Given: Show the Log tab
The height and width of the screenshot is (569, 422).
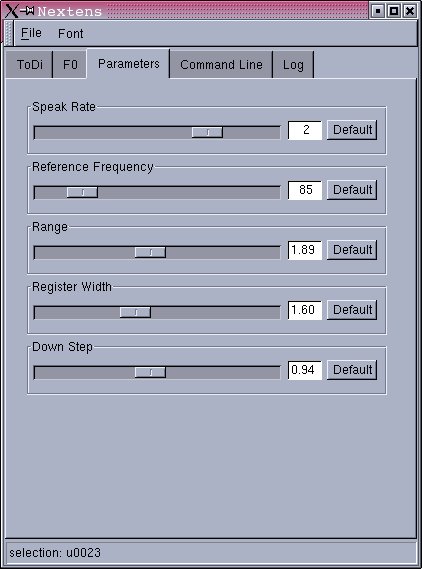Looking at the screenshot, I should 293,65.
